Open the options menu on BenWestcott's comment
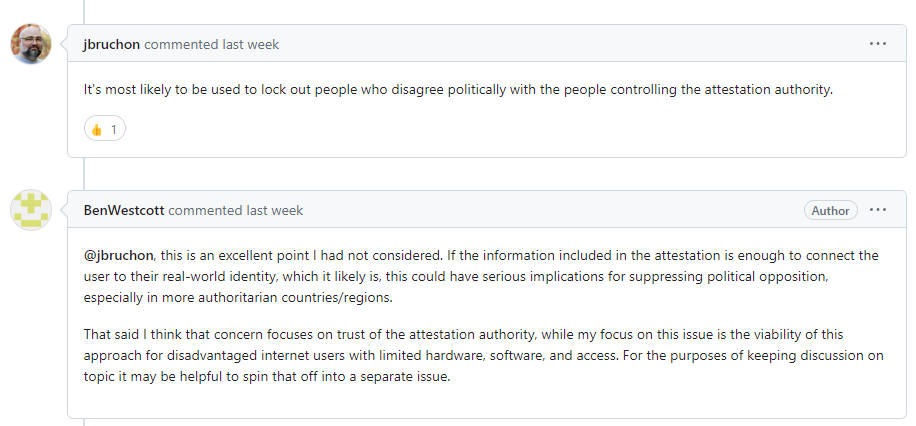The image size is (916, 426). pyautogui.click(x=877, y=210)
